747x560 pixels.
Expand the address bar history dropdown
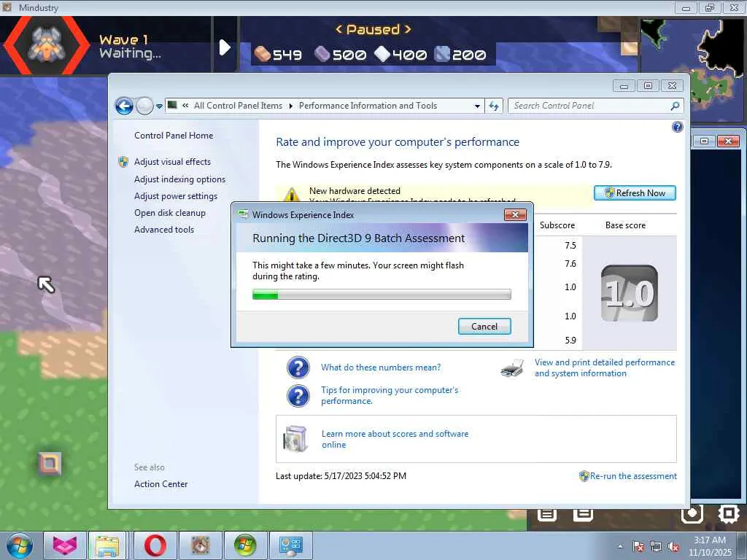pos(477,106)
